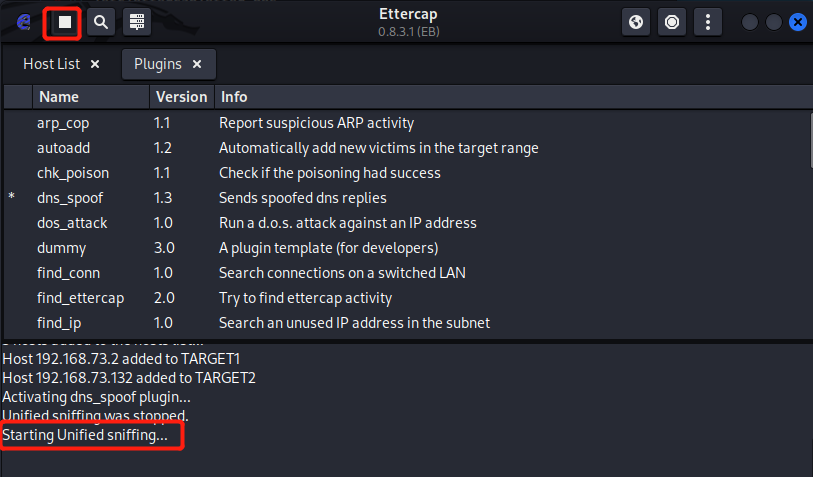Stop unified sniffing with the stop button
This screenshot has width=813, height=477.
coord(65,21)
